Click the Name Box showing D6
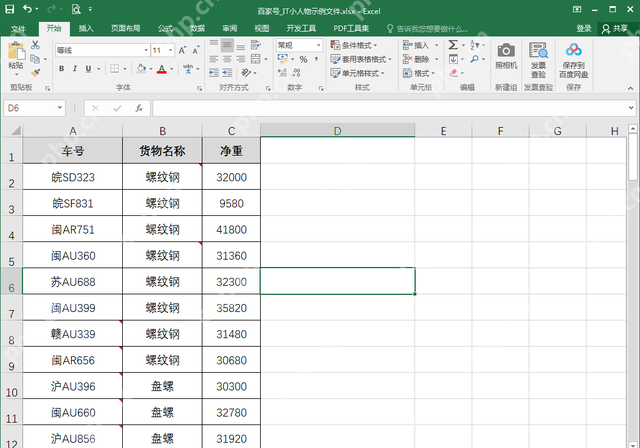640x448 pixels. pyautogui.click(x=30, y=107)
